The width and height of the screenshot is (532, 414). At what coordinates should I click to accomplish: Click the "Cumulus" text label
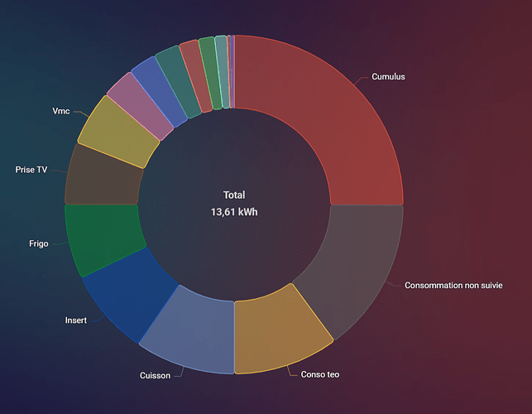[x=389, y=76]
